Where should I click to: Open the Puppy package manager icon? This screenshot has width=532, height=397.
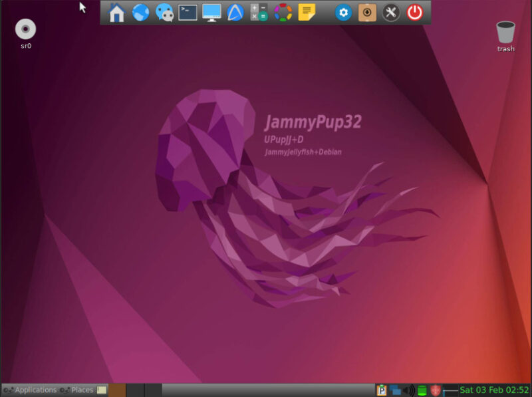[366, 12]
